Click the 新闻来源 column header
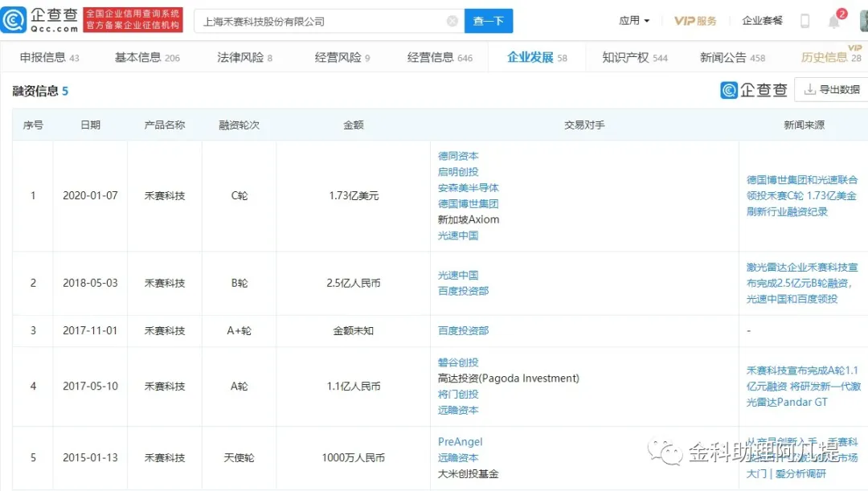The image size is (868, 491). (x=804, y=125)
